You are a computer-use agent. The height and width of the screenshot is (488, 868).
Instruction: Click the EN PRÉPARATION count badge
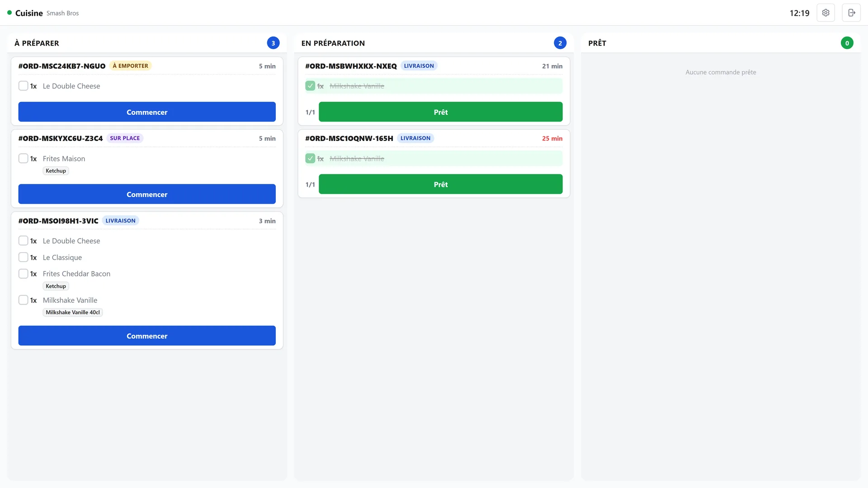[560, 43]
